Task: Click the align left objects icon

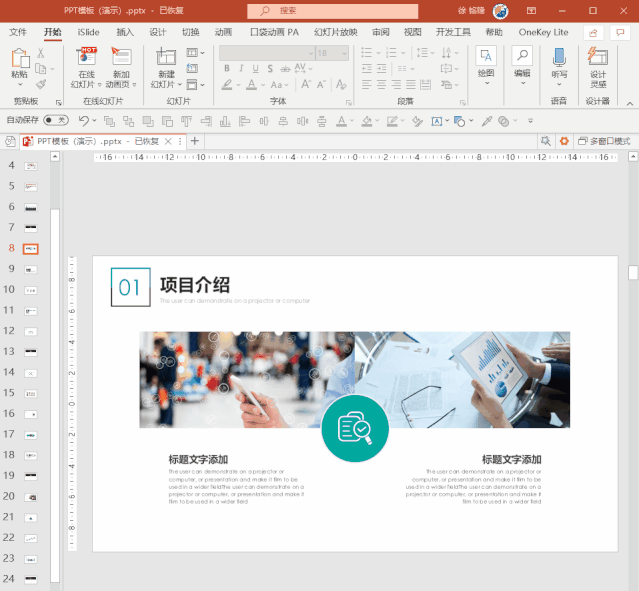Action: [245, 121]
